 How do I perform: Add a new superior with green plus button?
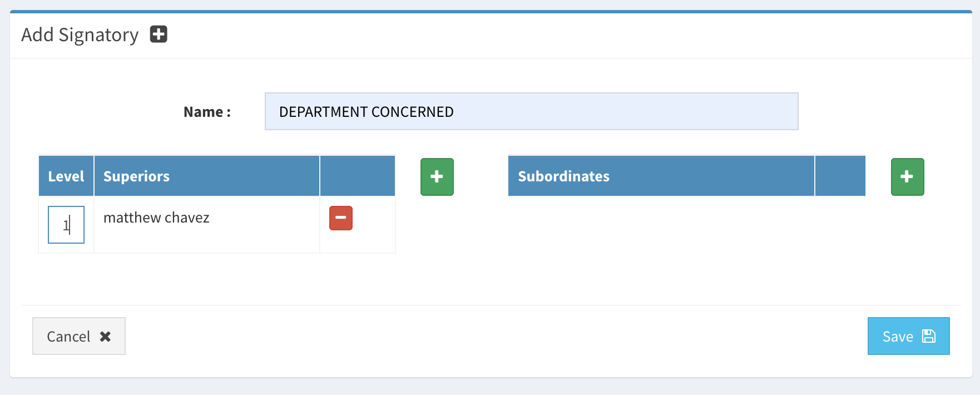click(437, 177)
